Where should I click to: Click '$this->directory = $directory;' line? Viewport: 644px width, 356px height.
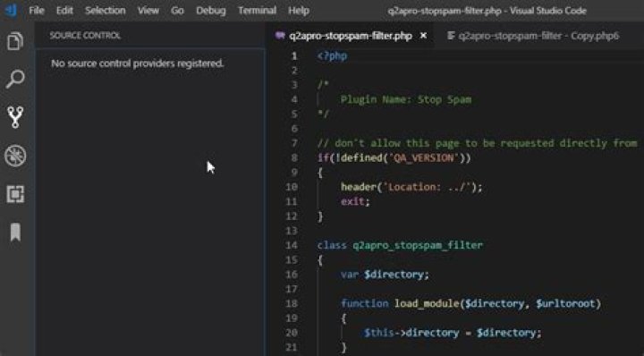[453, 333]
